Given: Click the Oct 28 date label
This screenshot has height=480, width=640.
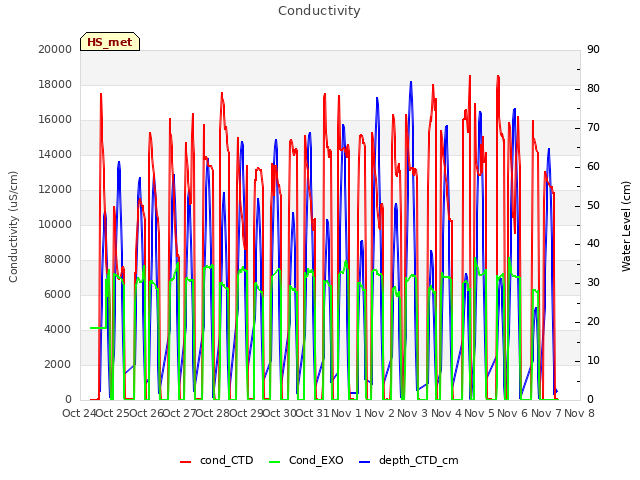Looking at the screenshot, I should [x=213, y=413].
